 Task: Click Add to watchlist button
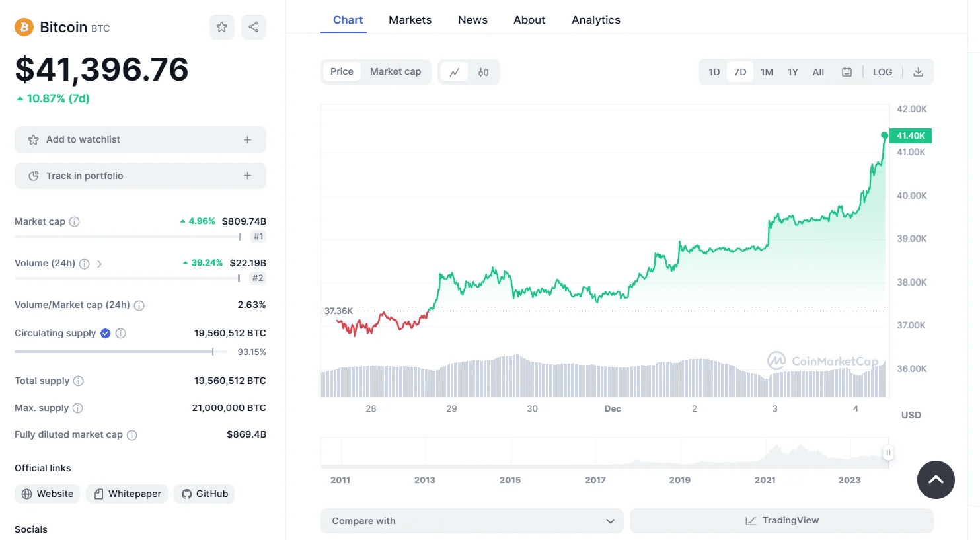click(x=140, y=140)
